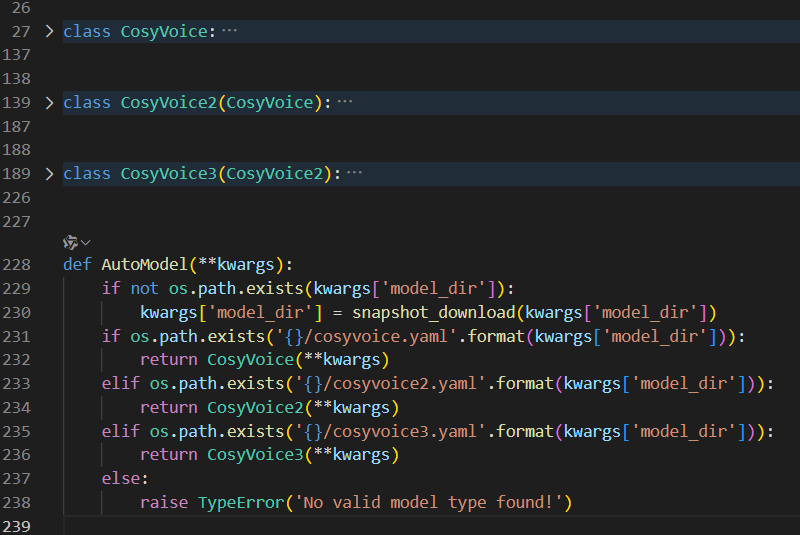Click the ellipsis after class CosyVoice2(CosyVoice):
This screenshot has height=535, width=800.
tap(346, 102)
